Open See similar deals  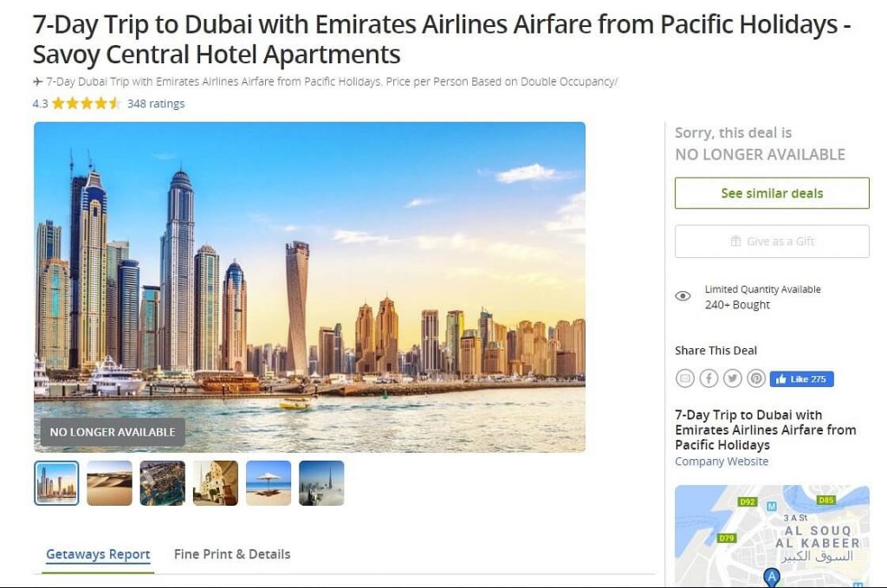tap(772, 193)
